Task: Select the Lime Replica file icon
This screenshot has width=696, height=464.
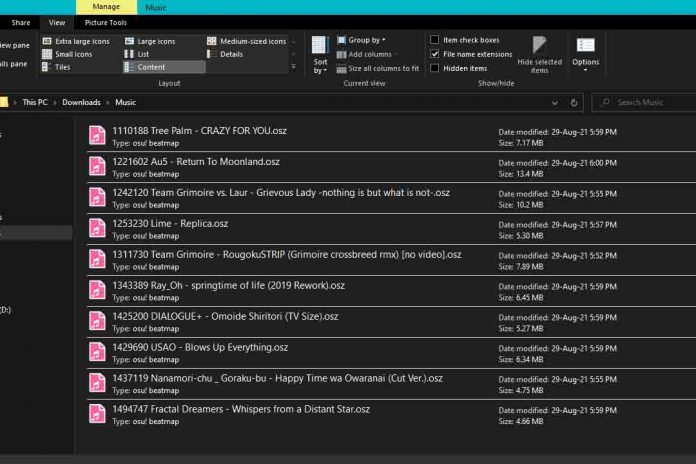Action: (x=97, y=228)
